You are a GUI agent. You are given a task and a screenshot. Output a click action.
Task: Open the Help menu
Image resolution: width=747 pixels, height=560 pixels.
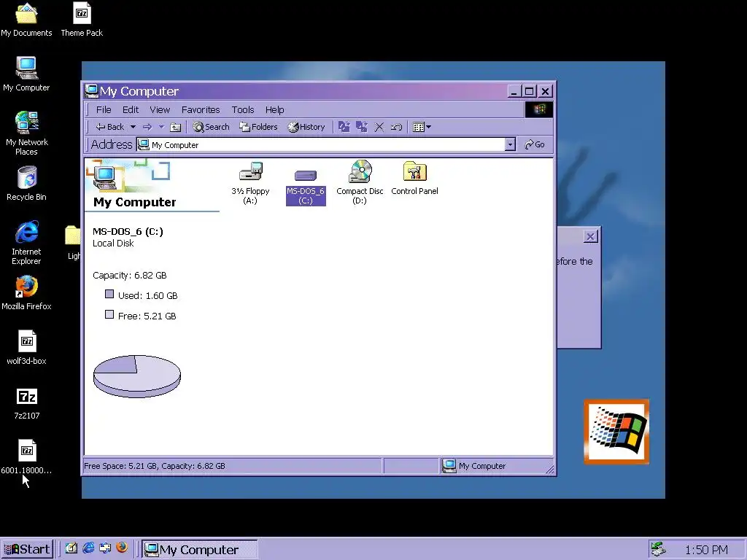coord(274,109)
